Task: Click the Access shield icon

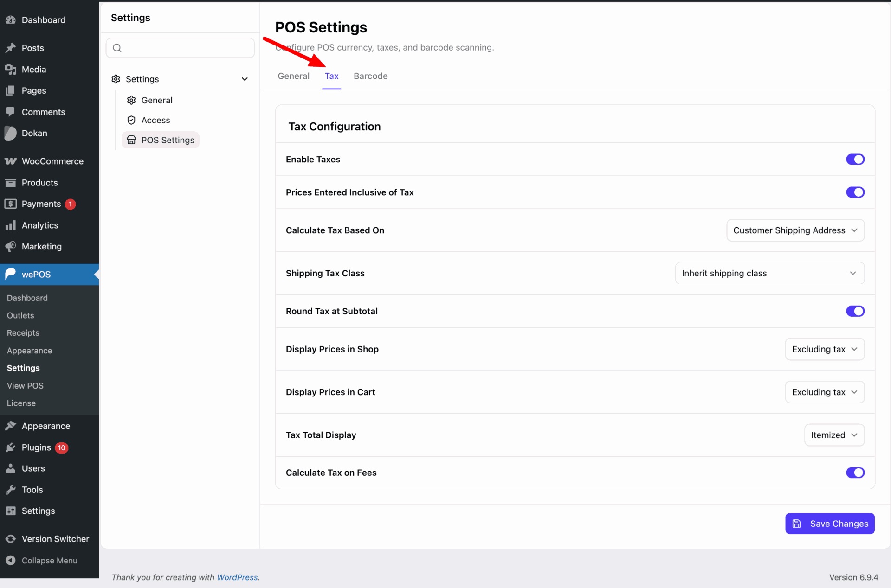Action: click(131, 120)
